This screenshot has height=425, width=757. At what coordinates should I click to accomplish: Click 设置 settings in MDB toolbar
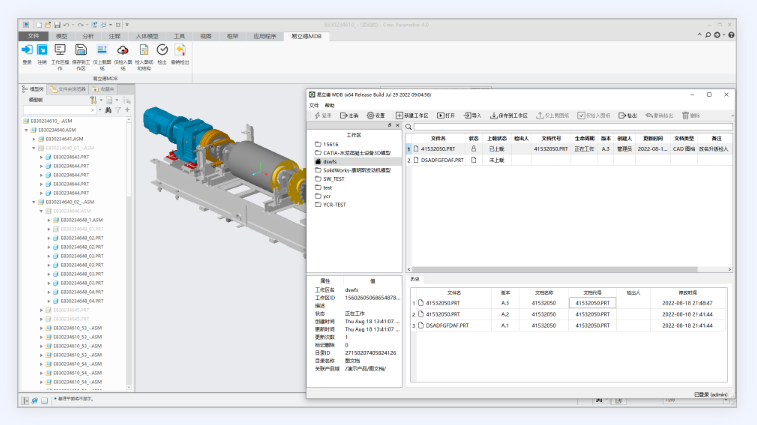pyautogui.click(x=376, y=115)
